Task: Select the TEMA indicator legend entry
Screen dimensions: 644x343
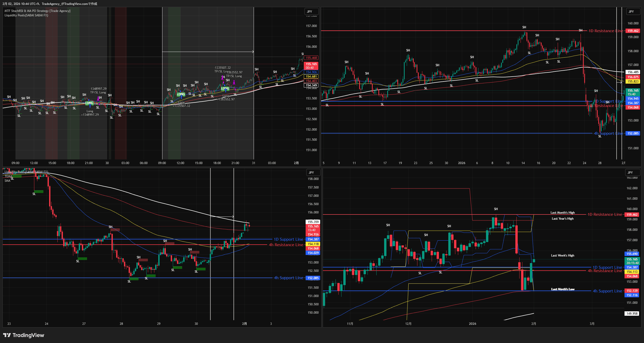Action: pyautogui.click(x=8, y=176)
